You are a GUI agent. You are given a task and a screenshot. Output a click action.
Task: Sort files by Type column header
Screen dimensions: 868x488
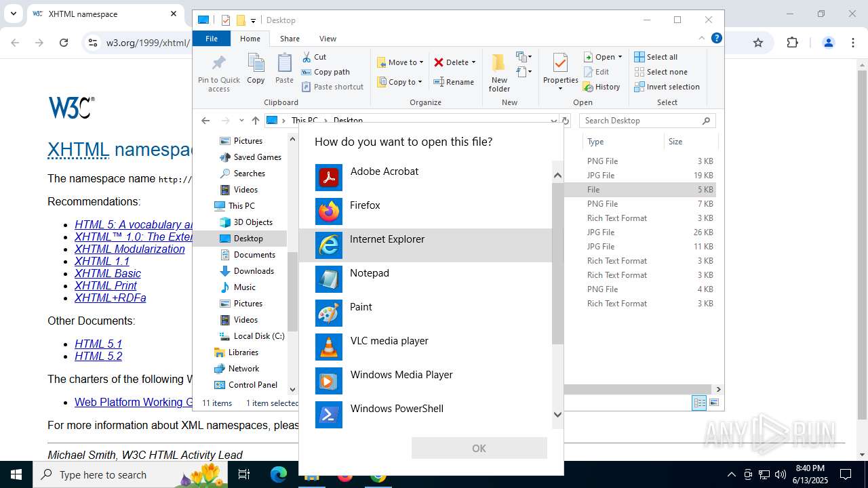click(x=623, y=142)
